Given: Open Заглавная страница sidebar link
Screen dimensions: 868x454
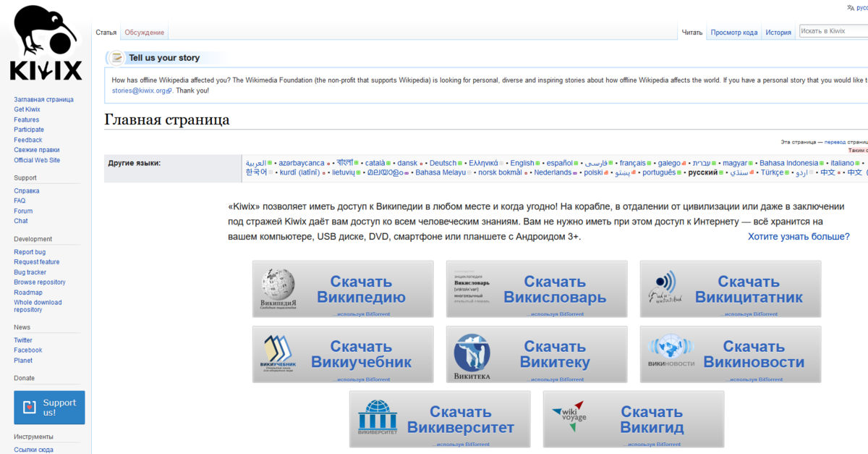Looking at the screenshot, I should (x=43, y=99).
